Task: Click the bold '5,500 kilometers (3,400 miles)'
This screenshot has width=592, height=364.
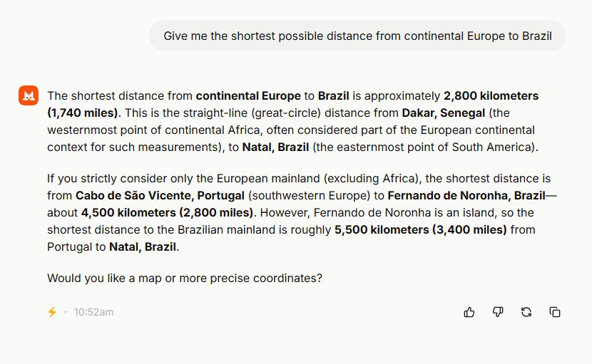Action: tap(420, 229)
